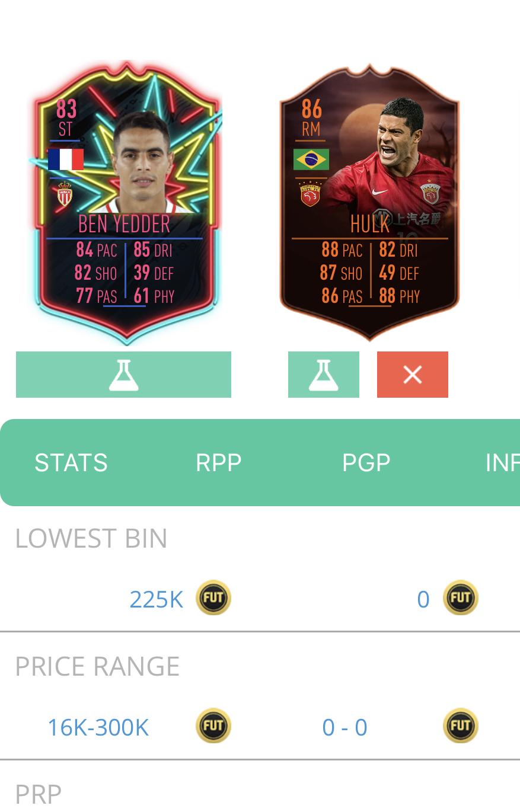
Task: Click the FUT coin next to 225K
Action: point(213,597)
